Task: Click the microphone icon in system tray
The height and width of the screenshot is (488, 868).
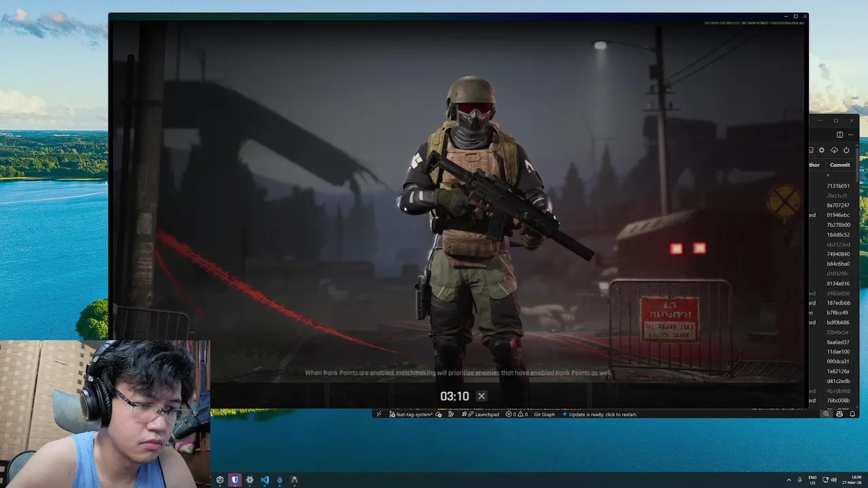Action: point(800,480)
